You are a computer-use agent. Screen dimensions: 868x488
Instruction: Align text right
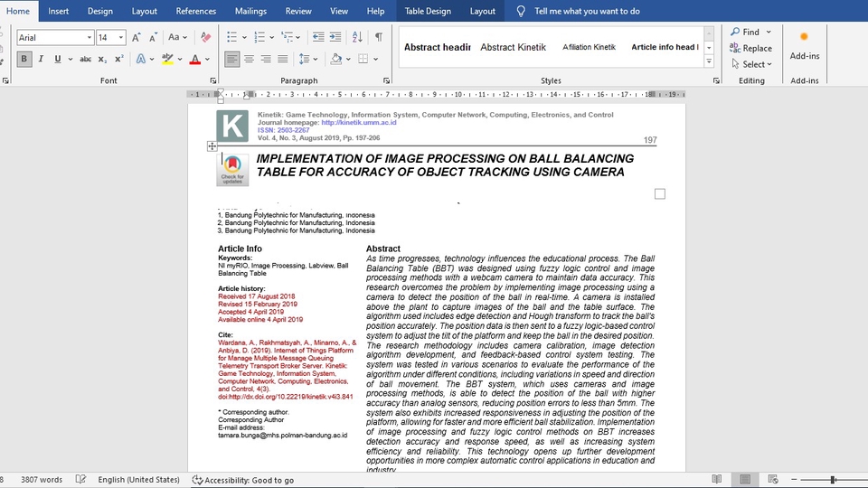pos(266,59)
